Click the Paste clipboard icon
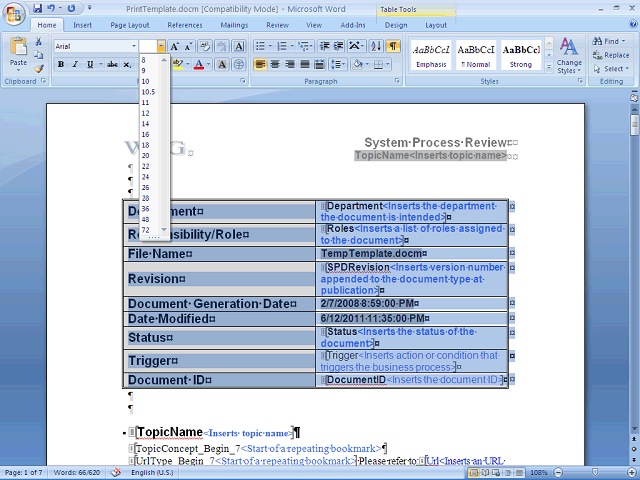 click(18, 46)
